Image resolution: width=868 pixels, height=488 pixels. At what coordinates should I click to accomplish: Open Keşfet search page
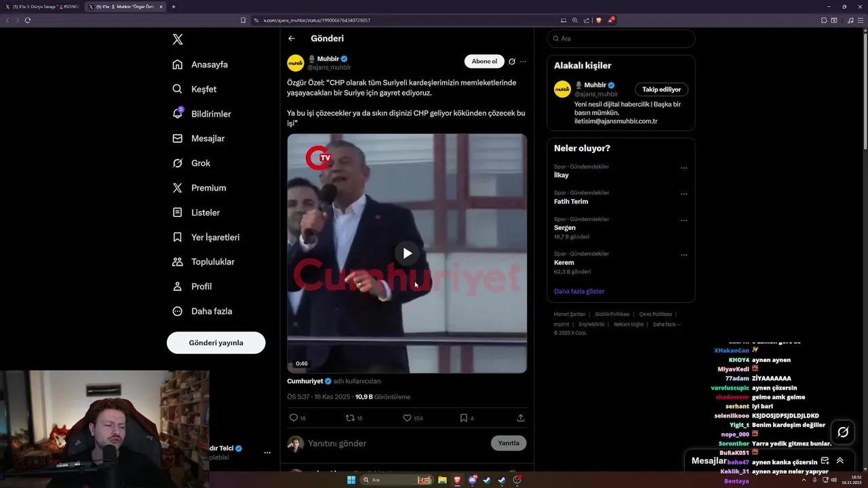(x=195, y=89)
